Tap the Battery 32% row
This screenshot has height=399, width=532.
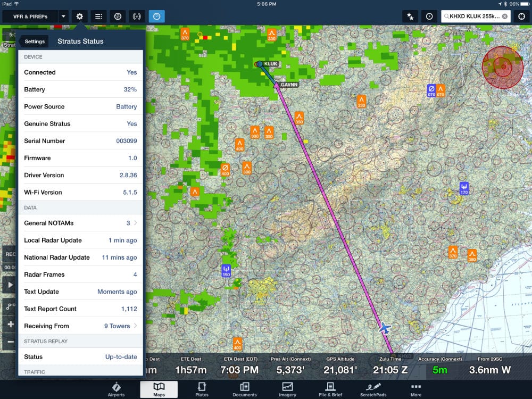coord(80,89)
